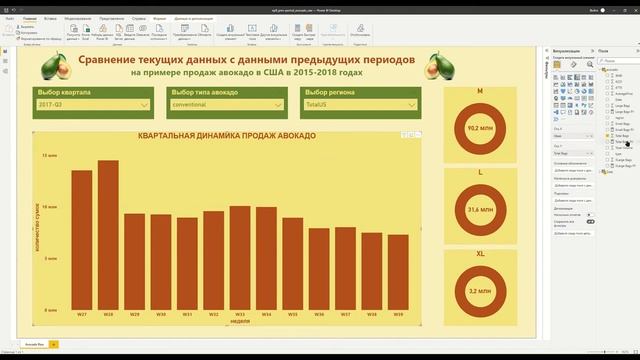The width and height of the screenshot is (640, 360).
Task: Open Report view in left sidebar
Action: click(5, 51)
